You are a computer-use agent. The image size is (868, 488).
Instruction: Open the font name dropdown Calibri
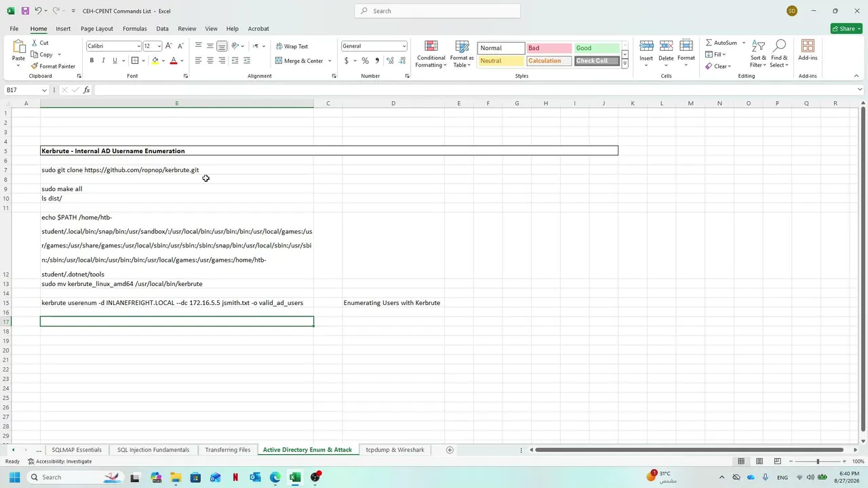point(139,46)
